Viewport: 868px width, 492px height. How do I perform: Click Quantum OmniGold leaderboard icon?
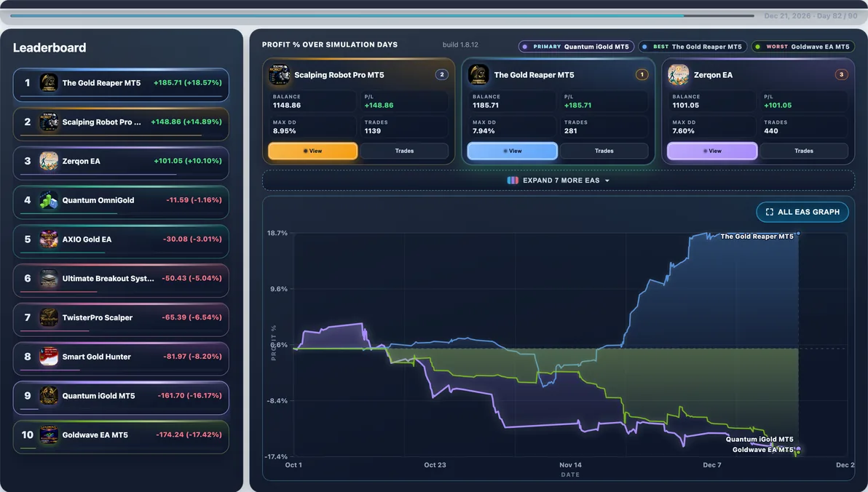pos(49,200)
